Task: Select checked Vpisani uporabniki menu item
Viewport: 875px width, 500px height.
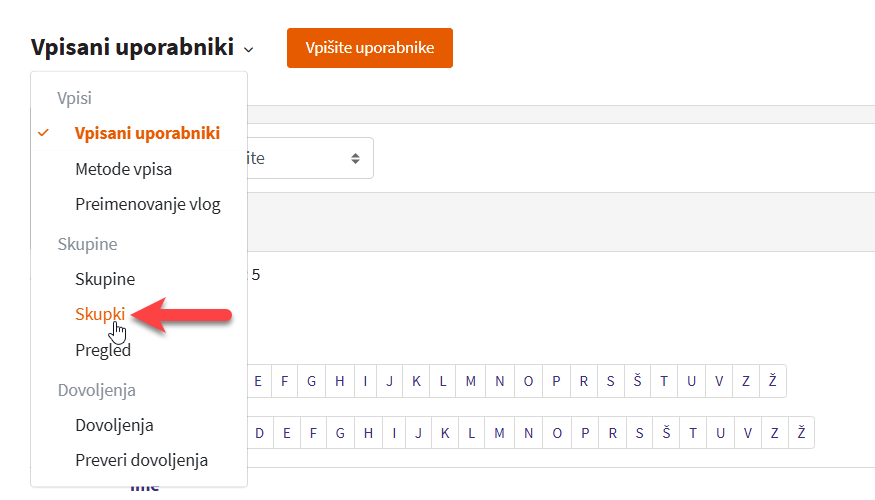Action: point(147,133)
